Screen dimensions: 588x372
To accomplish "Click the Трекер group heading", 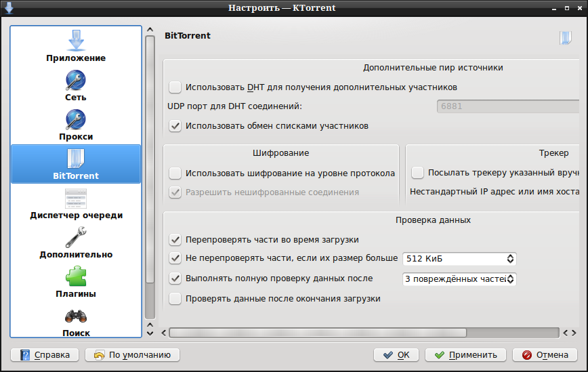I will tap(554, 153).
